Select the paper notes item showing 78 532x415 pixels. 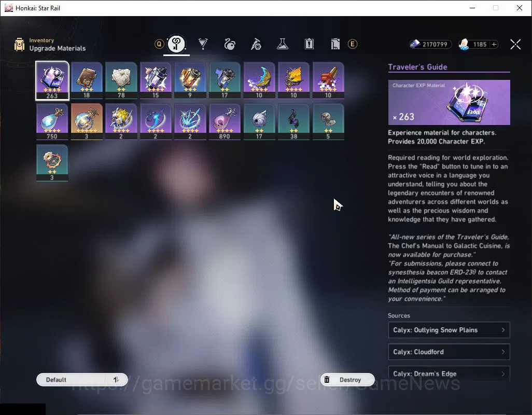121,80
